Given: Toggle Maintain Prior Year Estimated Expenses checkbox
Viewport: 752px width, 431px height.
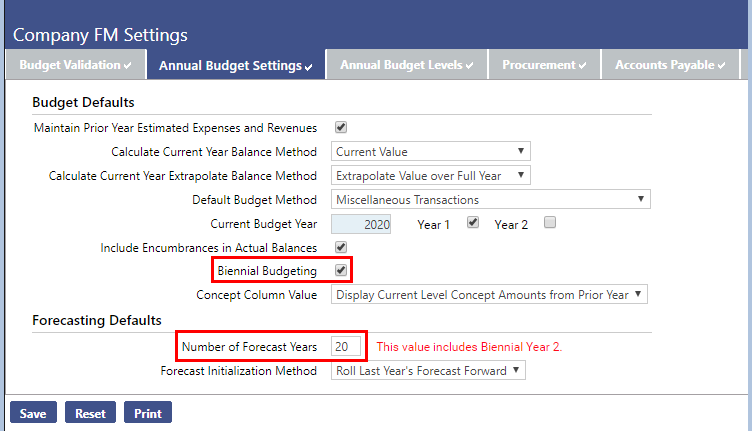Looking at the screenshot, I should 341,128.
